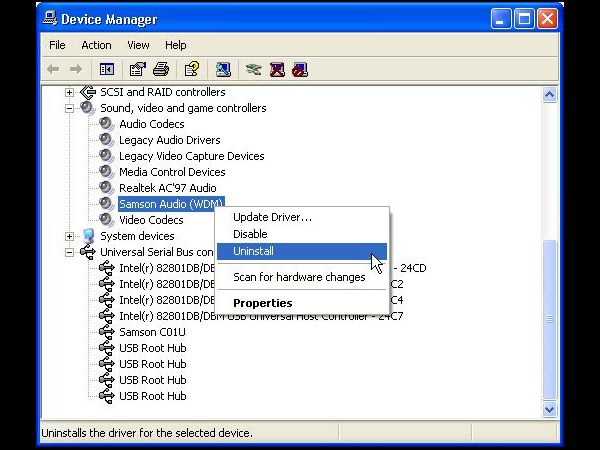Select System devices category label
This screenshot has width=600, height=450.
tap(137, 236)
